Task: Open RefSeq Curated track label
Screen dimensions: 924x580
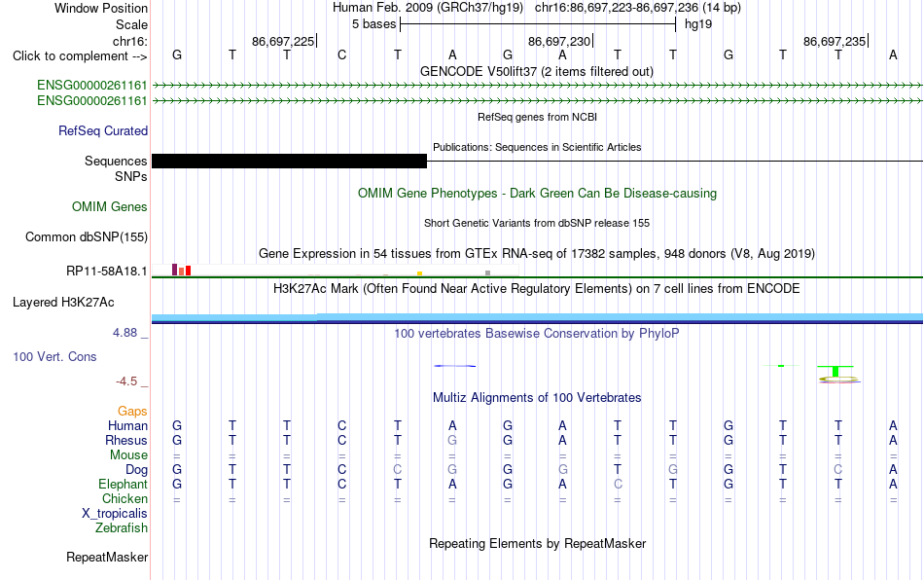Action: pyautogui.click(x=102, y=130)
